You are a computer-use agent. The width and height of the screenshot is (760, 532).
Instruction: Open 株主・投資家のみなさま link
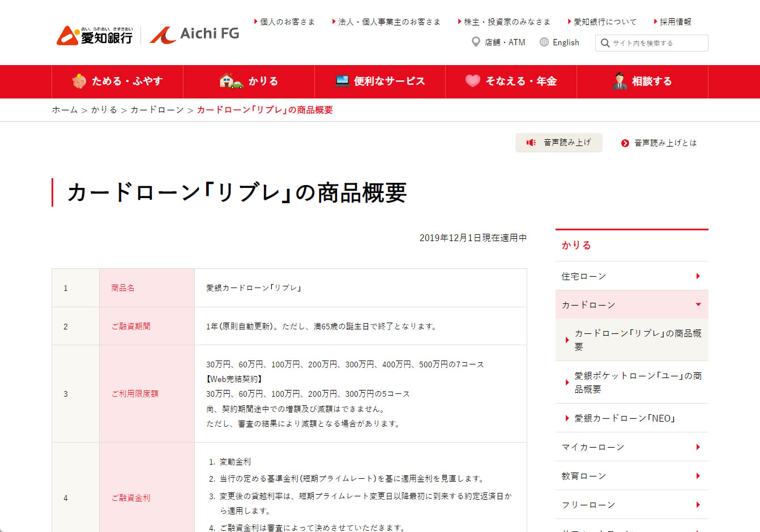[x=504, y=22]
